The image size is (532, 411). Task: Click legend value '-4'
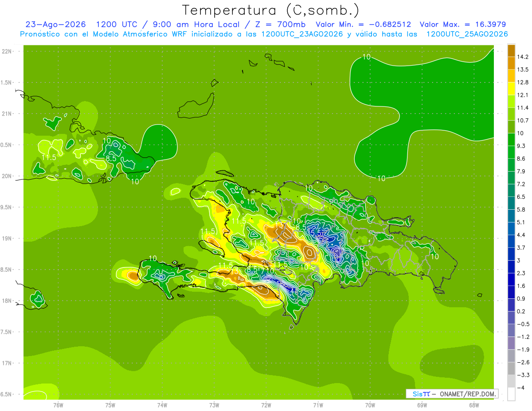(520, 388)
